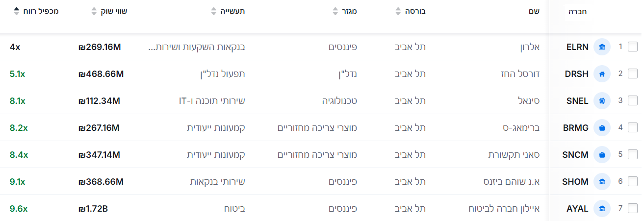Tick the checkbox for row 3 SNEL

[633, 101]
